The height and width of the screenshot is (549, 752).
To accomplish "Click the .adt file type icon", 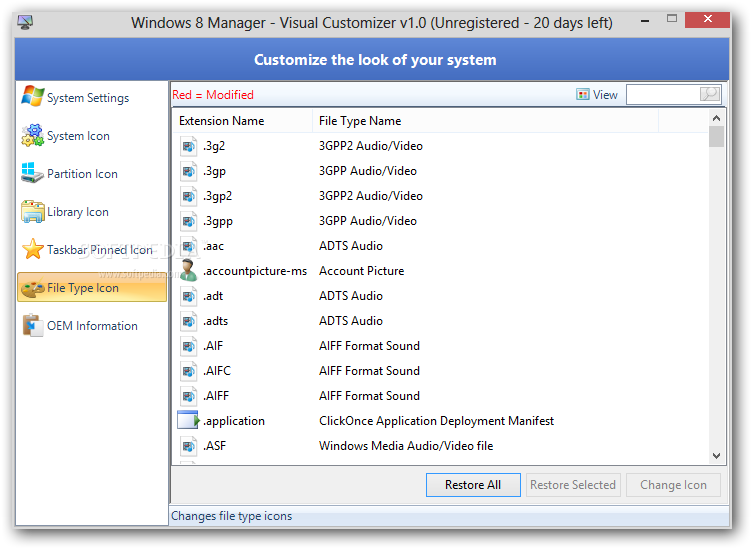I will click(188, 296).
